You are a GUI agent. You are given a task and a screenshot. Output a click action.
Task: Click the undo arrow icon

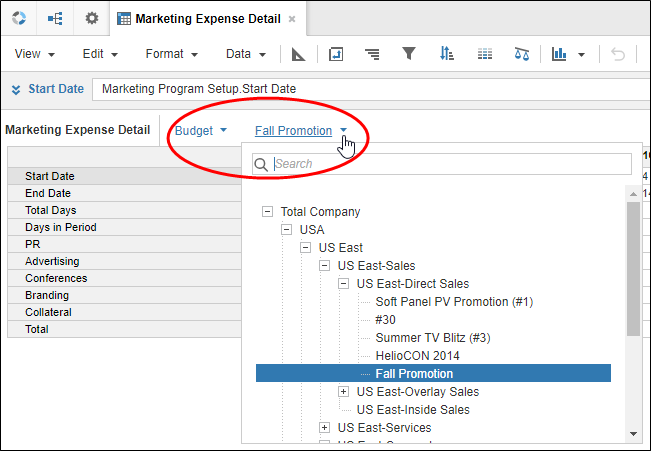(x=618, y=54)
